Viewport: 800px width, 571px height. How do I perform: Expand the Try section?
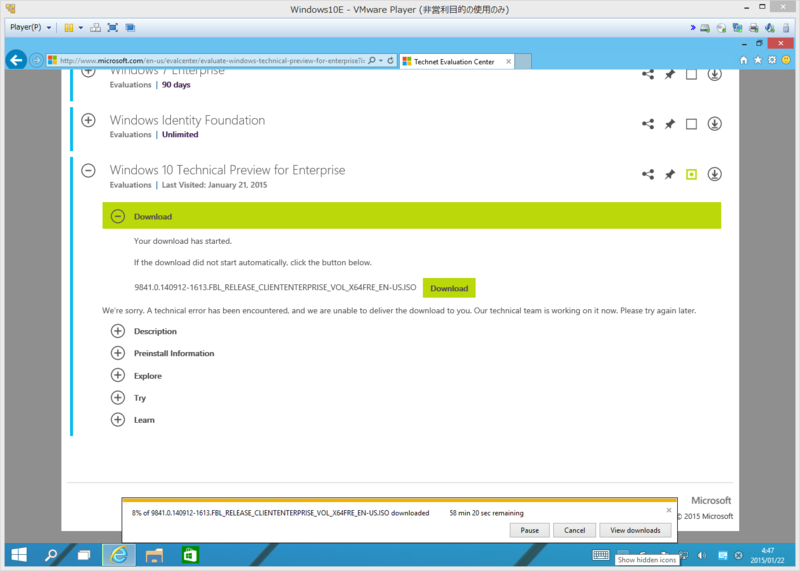coord(118,398)
